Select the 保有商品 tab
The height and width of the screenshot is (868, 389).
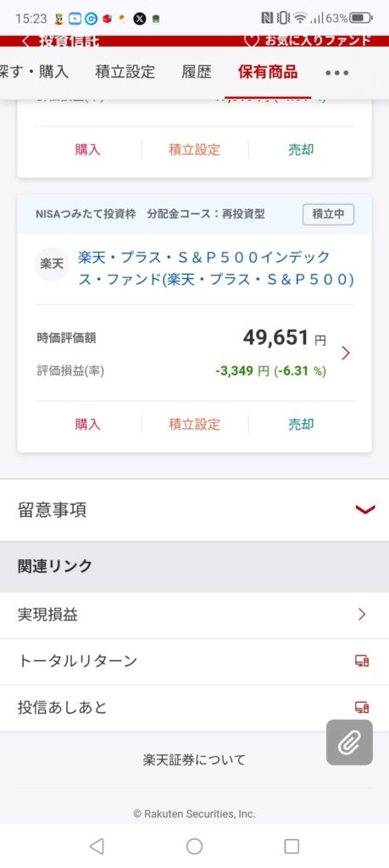[x=268, y=72]
